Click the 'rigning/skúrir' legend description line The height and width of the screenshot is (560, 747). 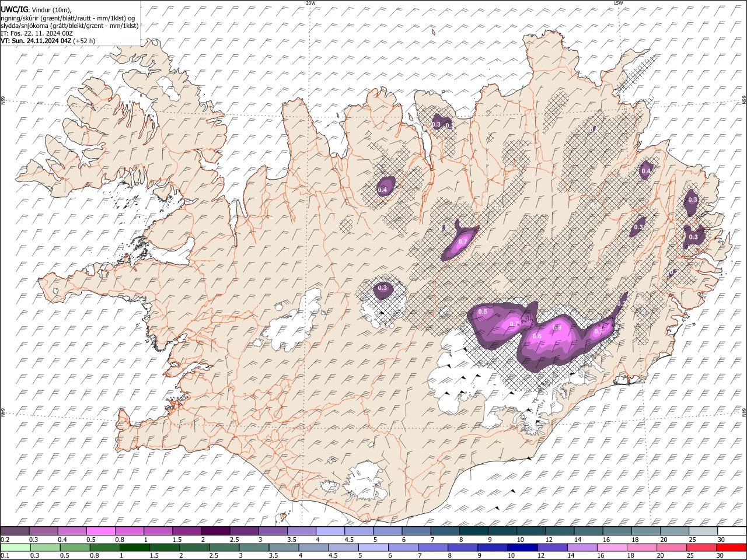[x=68, y=17]
